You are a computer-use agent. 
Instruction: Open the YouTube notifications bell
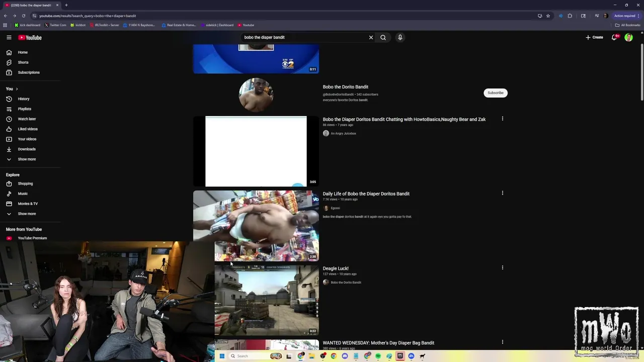[x=614, y=37]
